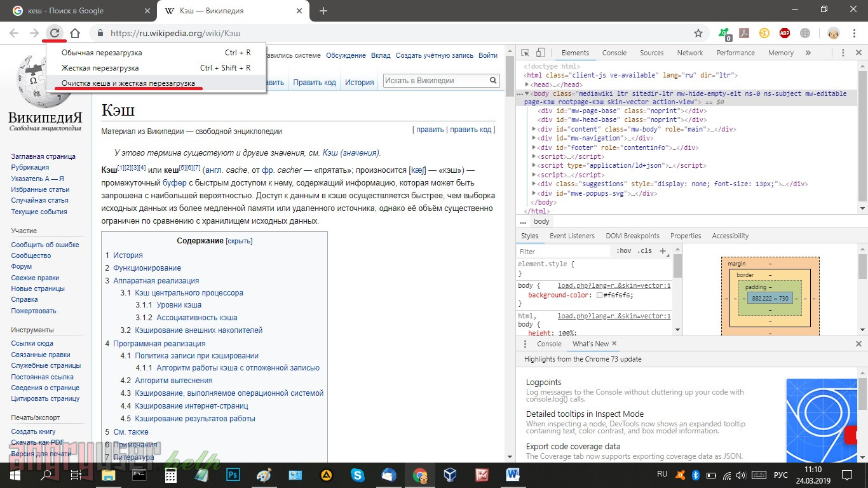Open VirtualBox from the taskbar
Image resolution: width=868 pixels, height=488 pixels.
(x=450, y=475)
